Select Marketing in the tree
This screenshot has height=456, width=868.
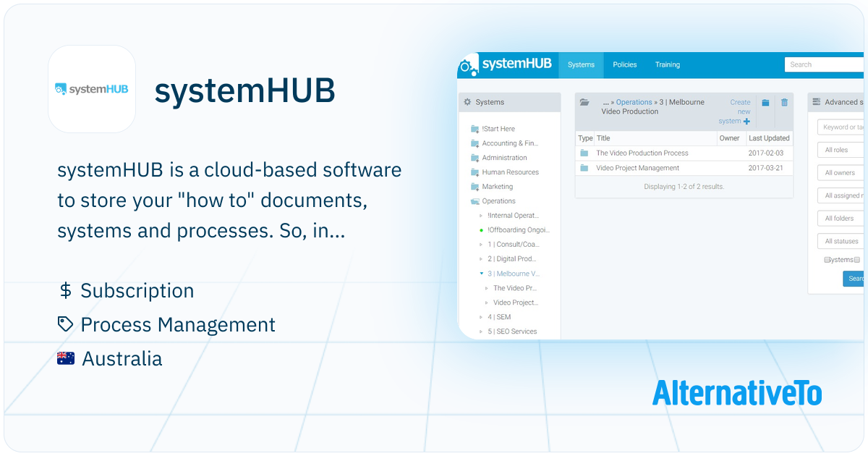pos(497,187)
